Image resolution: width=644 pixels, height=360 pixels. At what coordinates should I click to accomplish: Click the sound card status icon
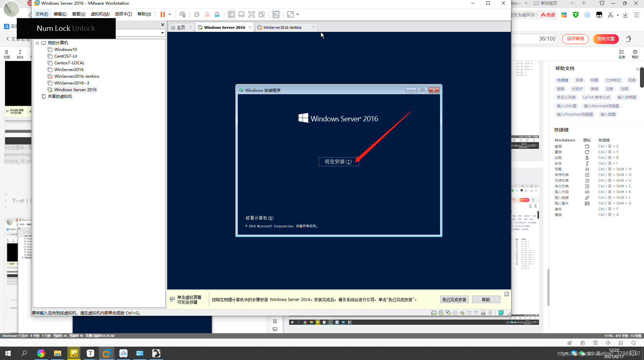462,313
